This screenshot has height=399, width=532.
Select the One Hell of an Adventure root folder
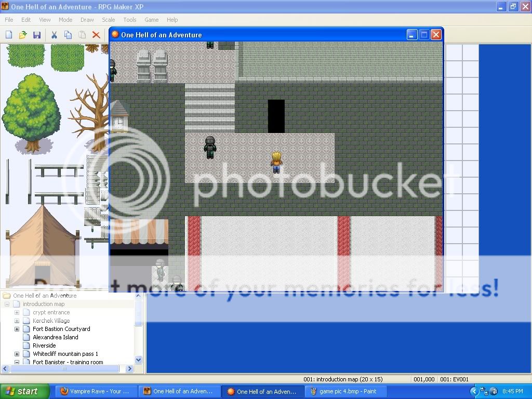point(45,296)
